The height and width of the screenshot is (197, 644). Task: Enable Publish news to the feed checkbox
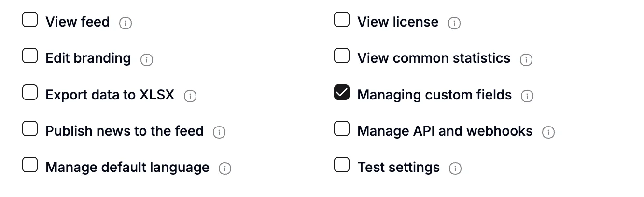(30, 128)
